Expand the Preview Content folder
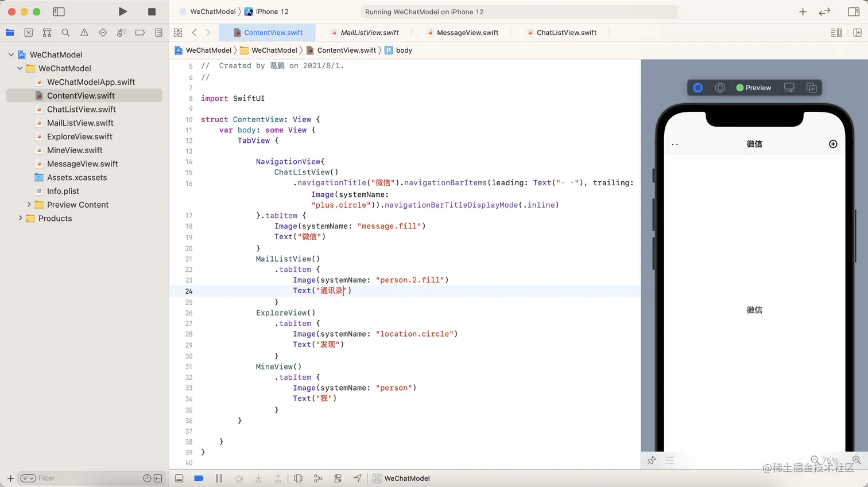This screenshot has width=868, height=487. 29,205
